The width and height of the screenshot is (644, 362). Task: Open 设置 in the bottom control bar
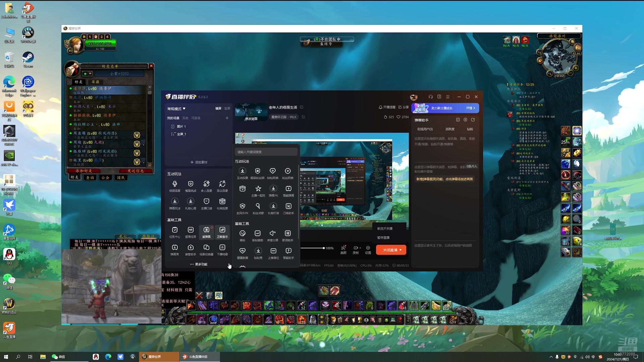pyautogui.click(x=368, y=250)
